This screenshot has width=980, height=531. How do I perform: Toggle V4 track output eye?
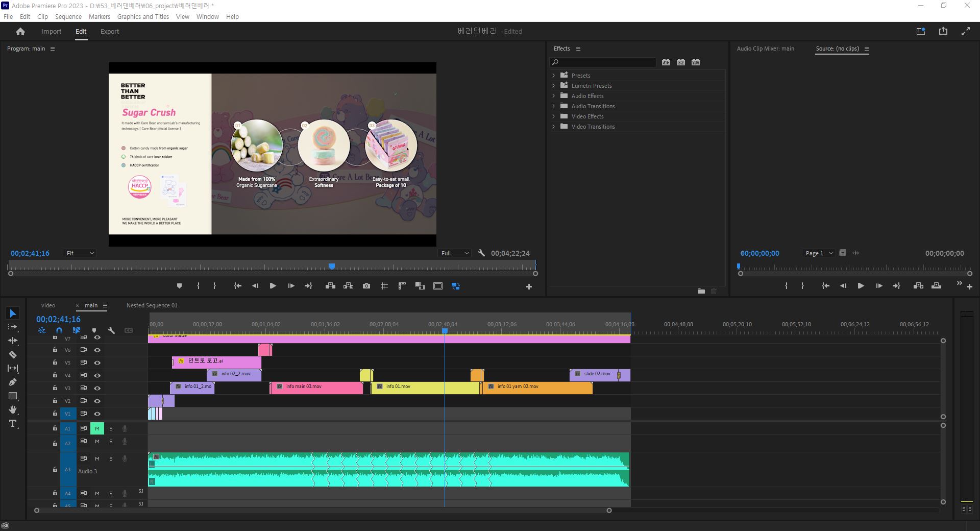click(97, 376)
